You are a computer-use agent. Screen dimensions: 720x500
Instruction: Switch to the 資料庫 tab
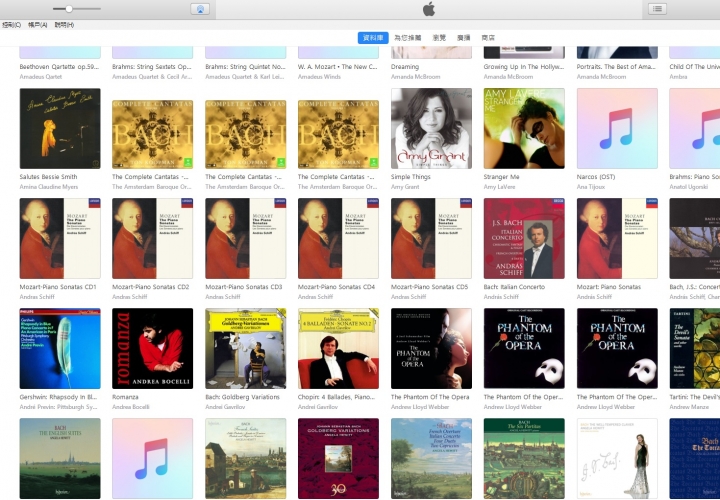[373, 38]
